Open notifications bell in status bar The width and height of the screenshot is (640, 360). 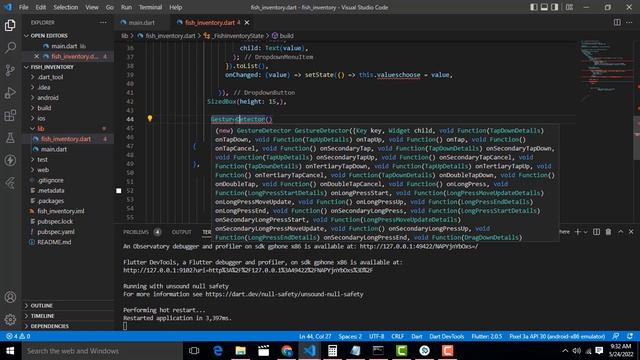630,336
